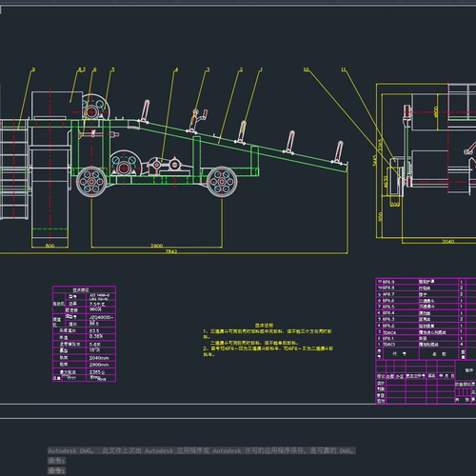
Task: Click the 7.5 kW motor power value
Action: 97,304
